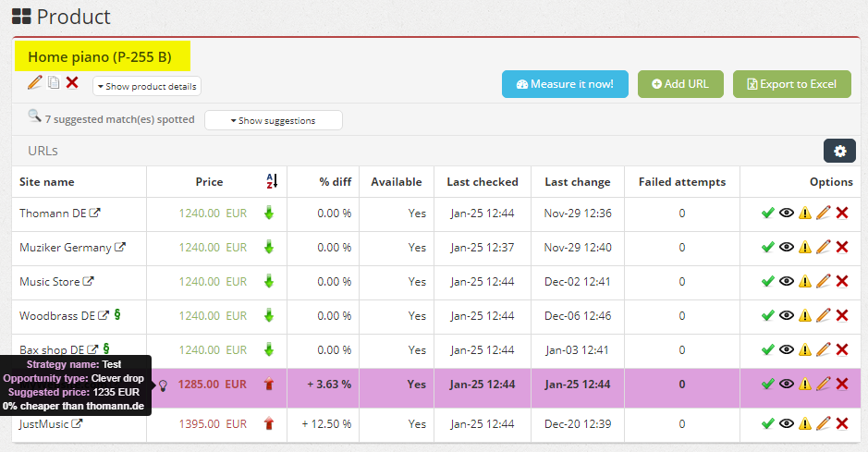Image resolution: width=868 pixels, height=452 pixels.
Task: Open Thomann DE external link
Action: (x=95, y=213)
